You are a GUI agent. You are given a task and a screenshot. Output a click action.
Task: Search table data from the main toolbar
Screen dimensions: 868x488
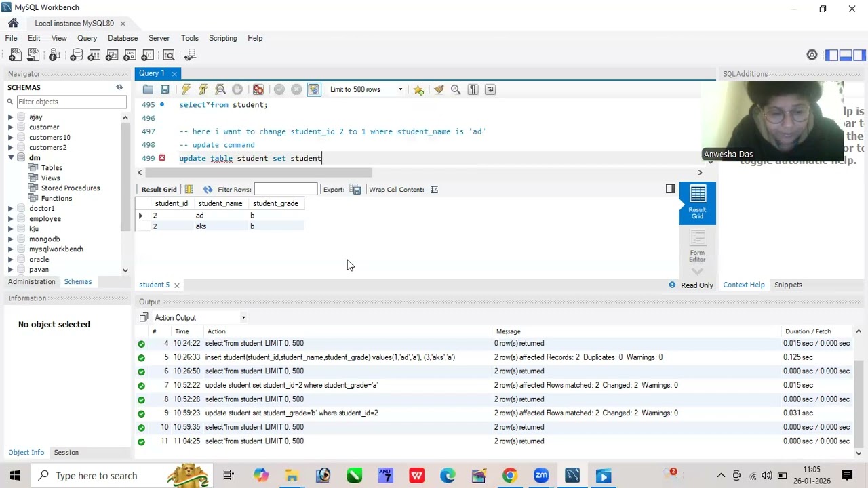tap(169, 56)
